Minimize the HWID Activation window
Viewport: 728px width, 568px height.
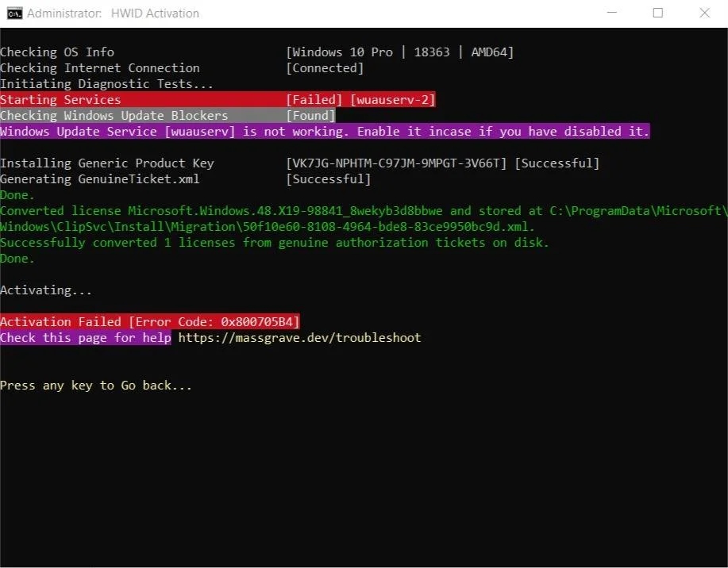(x=612, y=13)
